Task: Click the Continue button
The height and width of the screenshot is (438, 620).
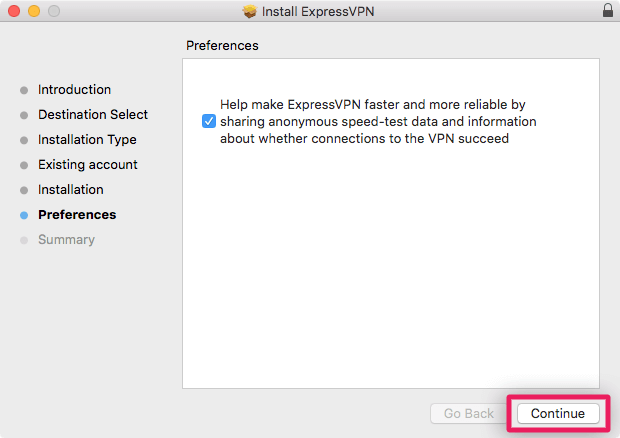Action: [x=558, y=413]
